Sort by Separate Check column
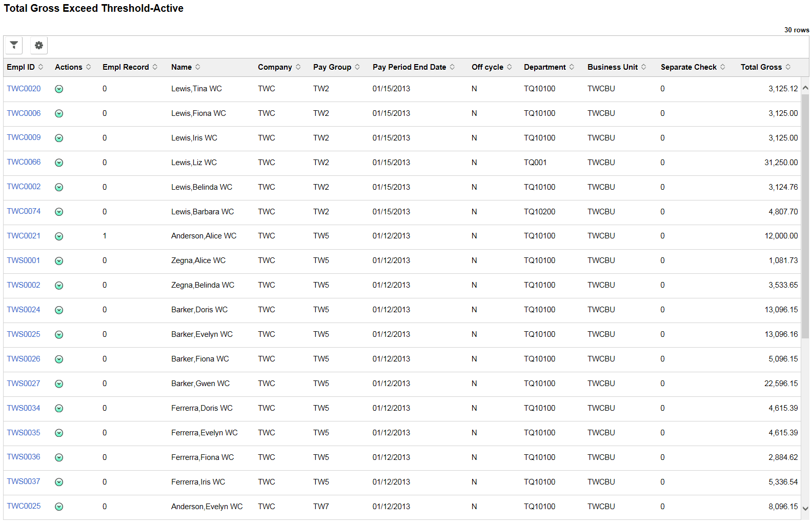 [x=693, y=67]
